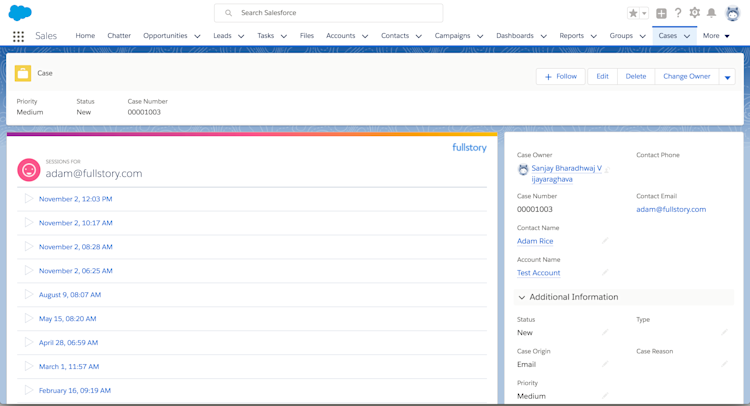This screenshot has height=406, width=750.
Task: Open Notifications bell icon
Action: (x=712, y=13)
